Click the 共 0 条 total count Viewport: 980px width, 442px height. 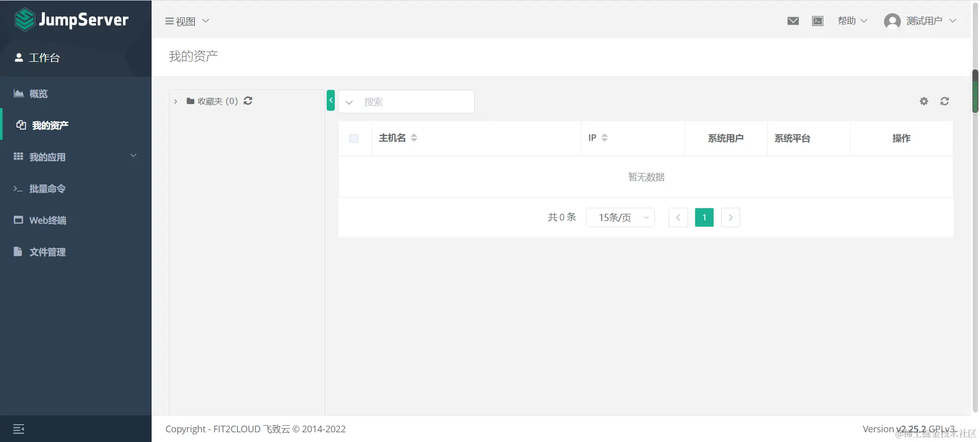tap(562, 217)
